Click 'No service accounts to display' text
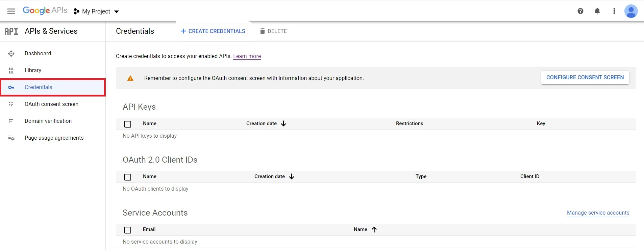 [160, 242]
